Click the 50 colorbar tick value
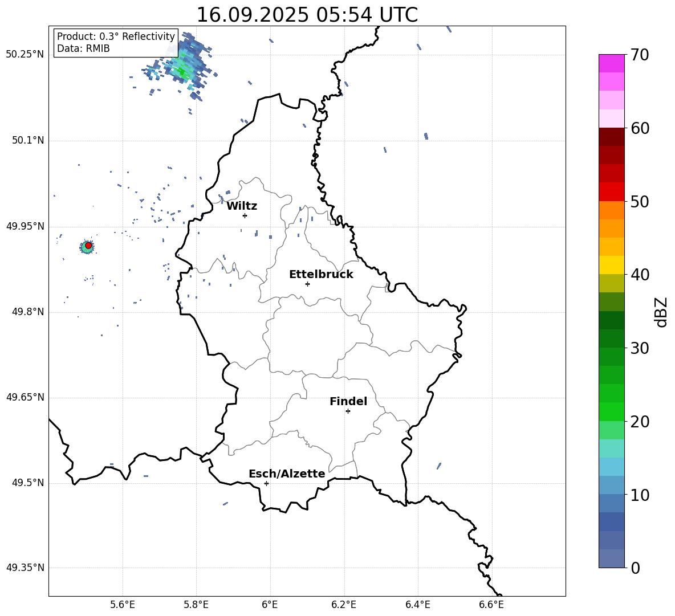This screenshot has width=675, height=616. (x=640, y=202)
